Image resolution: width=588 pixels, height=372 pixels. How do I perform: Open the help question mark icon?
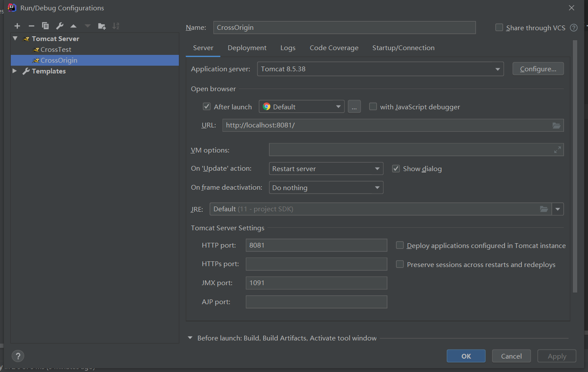[18, 356]
